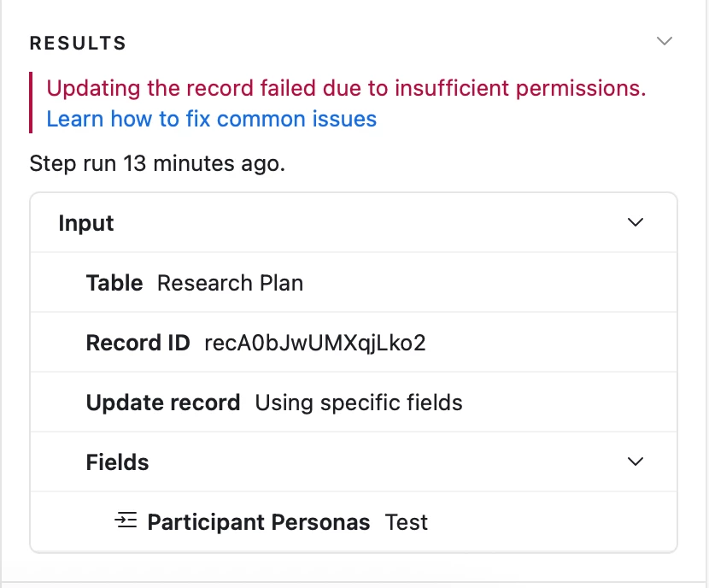This screenshot has height=588, width=709.
Task: Click the red error indicator bar
Action: (x=31, y=103)
